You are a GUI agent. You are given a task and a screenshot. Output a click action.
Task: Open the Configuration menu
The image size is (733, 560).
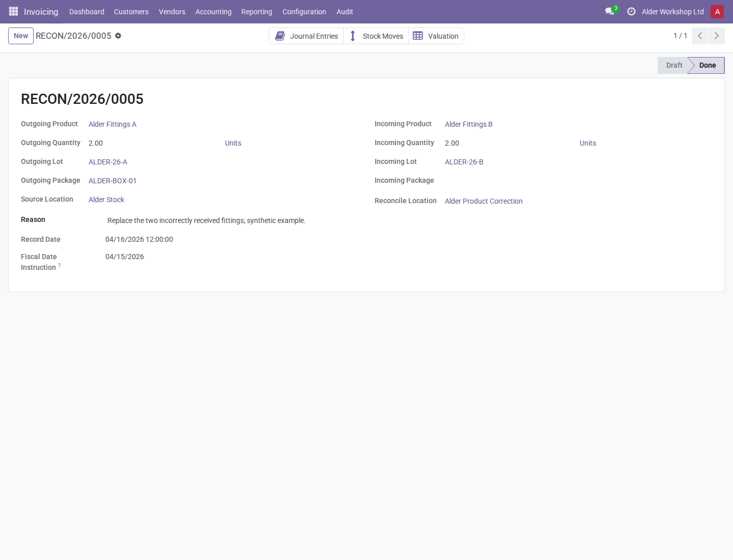(x=304, y=11)
